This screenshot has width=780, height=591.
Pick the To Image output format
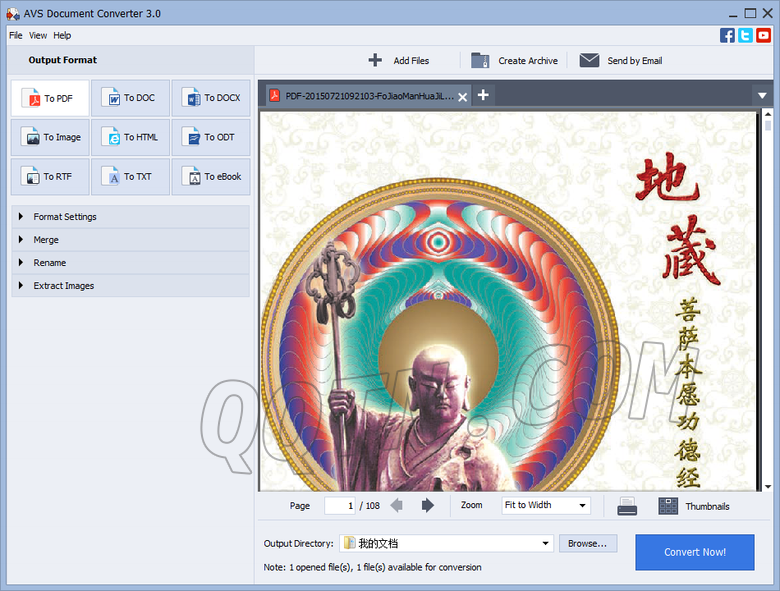50,137
